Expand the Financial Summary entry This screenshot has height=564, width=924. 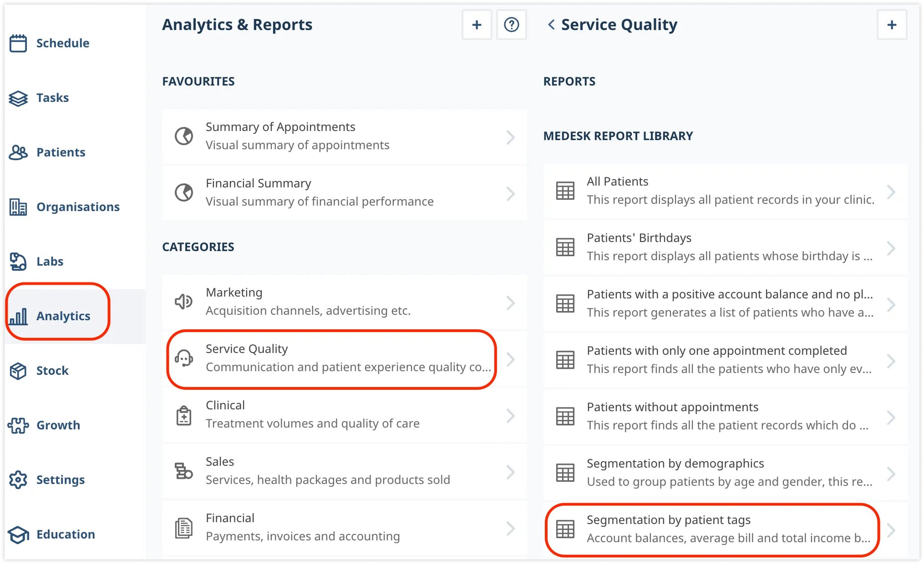coord(511,192)
